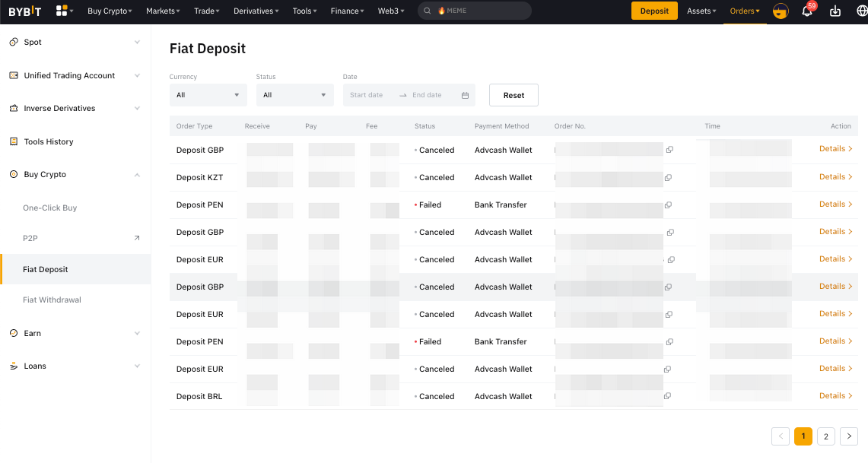Copy order number of first Deposit GBP row
This screenshot has height=463, width=868.
(669, 150)
